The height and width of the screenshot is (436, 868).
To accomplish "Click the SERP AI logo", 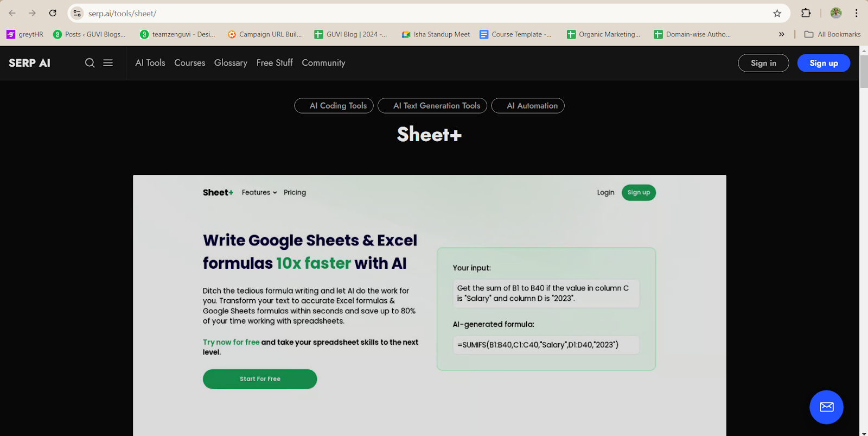I will [x=30, y=63].
